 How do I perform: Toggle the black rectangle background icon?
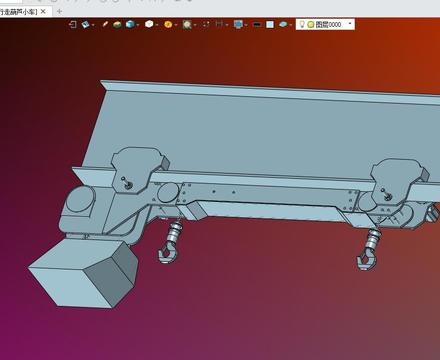click(257, 24)
